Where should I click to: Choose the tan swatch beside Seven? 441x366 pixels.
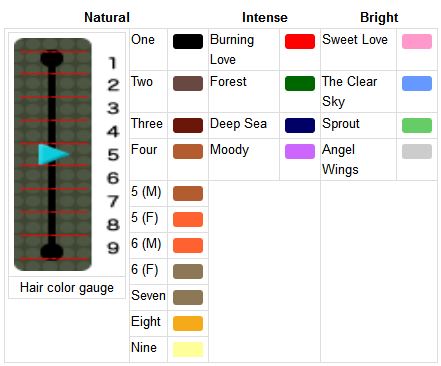[188, 298]
